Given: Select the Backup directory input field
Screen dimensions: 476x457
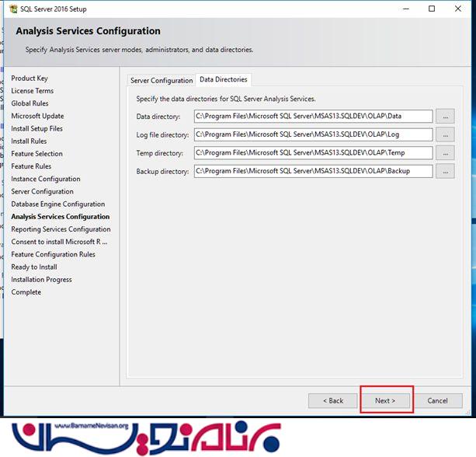Looking at the screenshot, I should (313, 171).
